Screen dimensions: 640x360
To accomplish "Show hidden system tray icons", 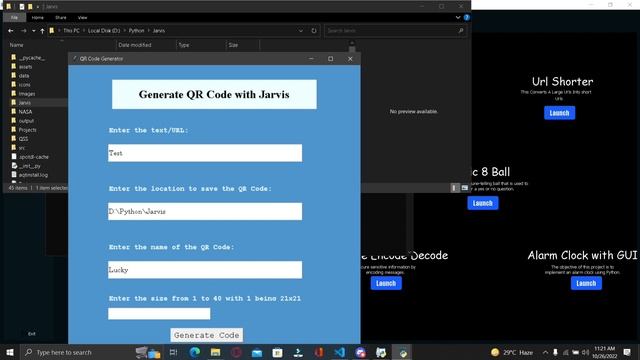I will pyautogui.click(x=545, y=352).
